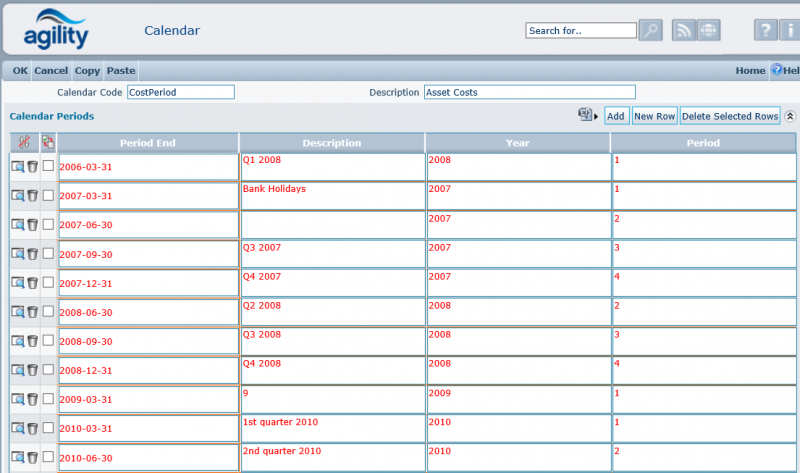
Task: Click trash icon for 2008-06-30 row
Action: click(32, 312)
